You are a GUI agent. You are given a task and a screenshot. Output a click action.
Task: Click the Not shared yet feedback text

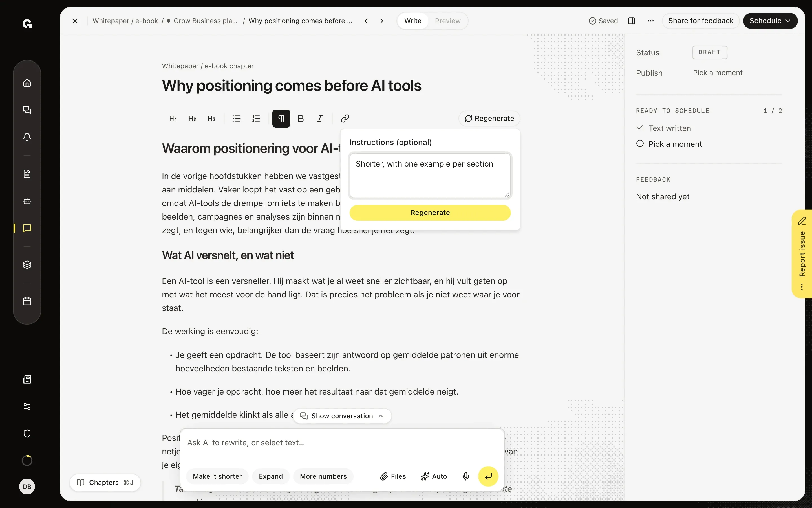[x=663, y=196]
